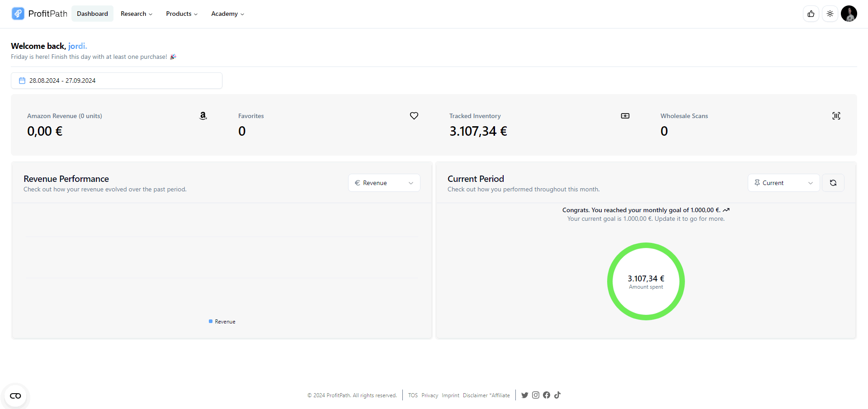Viewport: 868px width, 409px height.
Task: Click the Tracked Inventory money icon
Action: pos(625,116)
